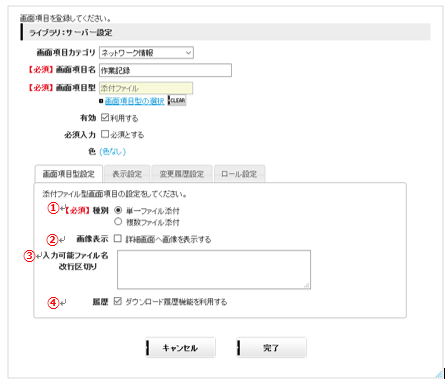Image resolution: width=445 pixels, height=384 pixels.
Task: Open the 画面項目カテゴリ dropdown
Action: [x=146, y=53]
